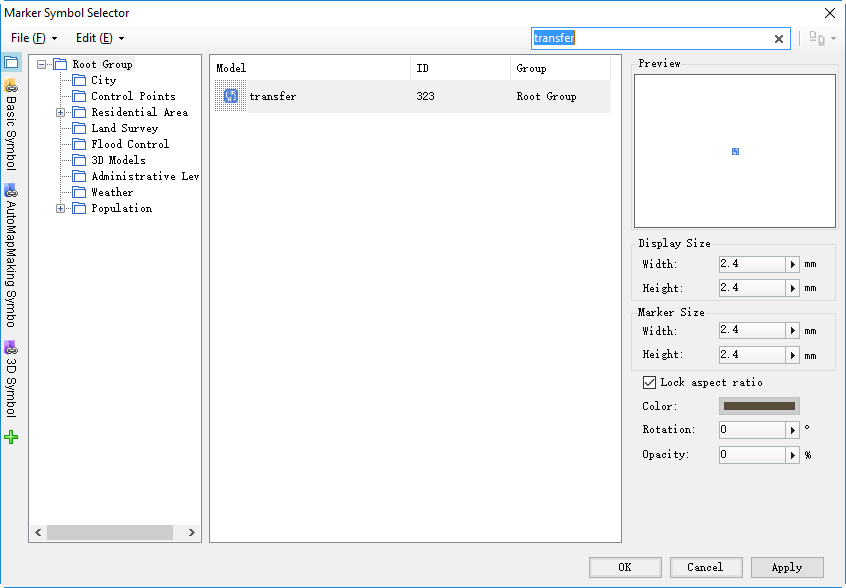Click the OK button
The image size is (846, 588).
(625, 567)
